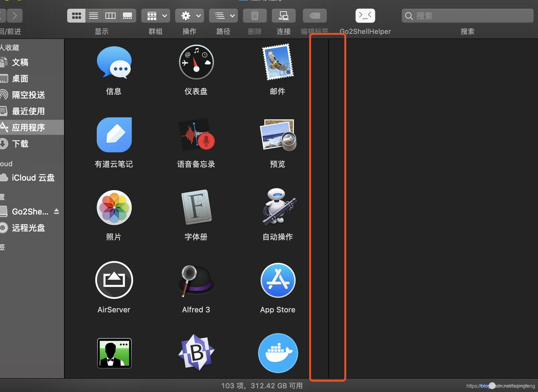The height and width of the screenshot is (392, 538).
Task: Open 文稿 in the sidebar
Action: 32,62
